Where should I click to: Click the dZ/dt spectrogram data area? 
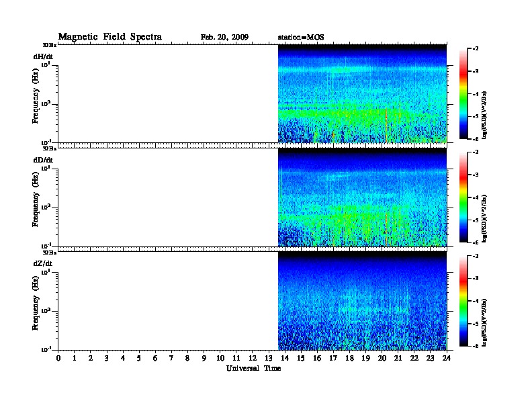362,301
